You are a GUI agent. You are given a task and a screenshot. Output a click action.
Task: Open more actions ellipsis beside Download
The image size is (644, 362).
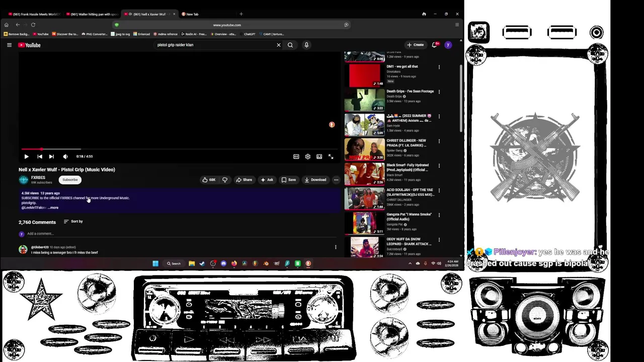pyautogui.click(x=336, y=179)
